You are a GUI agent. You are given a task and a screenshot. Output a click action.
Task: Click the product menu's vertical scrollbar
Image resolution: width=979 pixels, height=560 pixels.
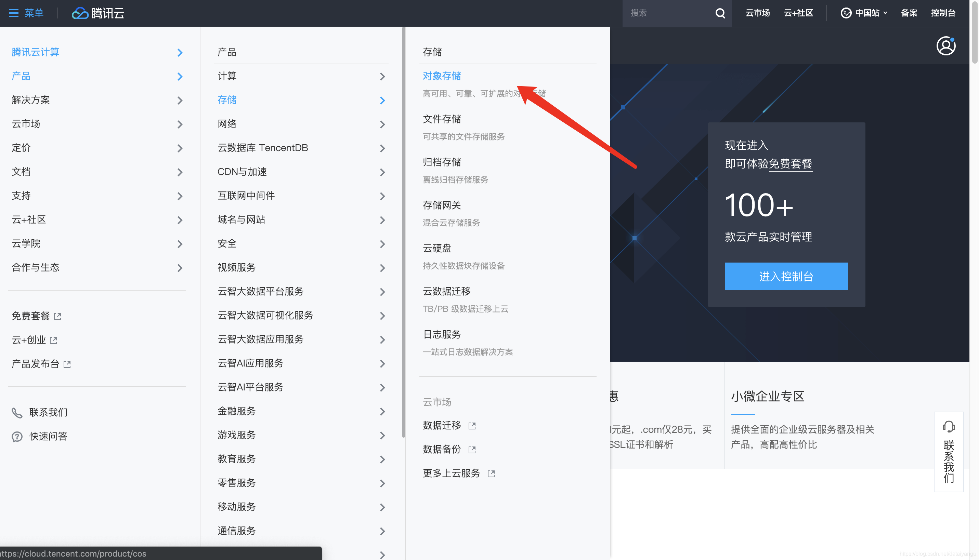pos(403,231)
